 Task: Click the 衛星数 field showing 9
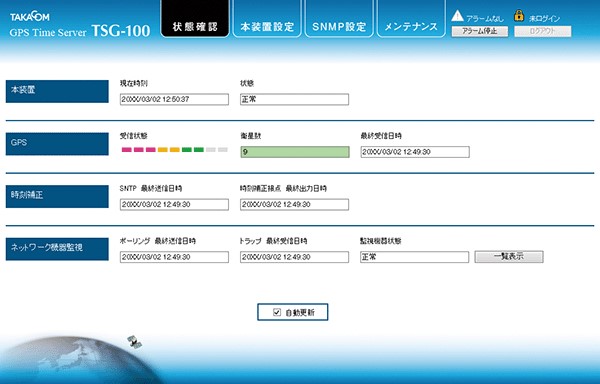click(x=295, y=152)
